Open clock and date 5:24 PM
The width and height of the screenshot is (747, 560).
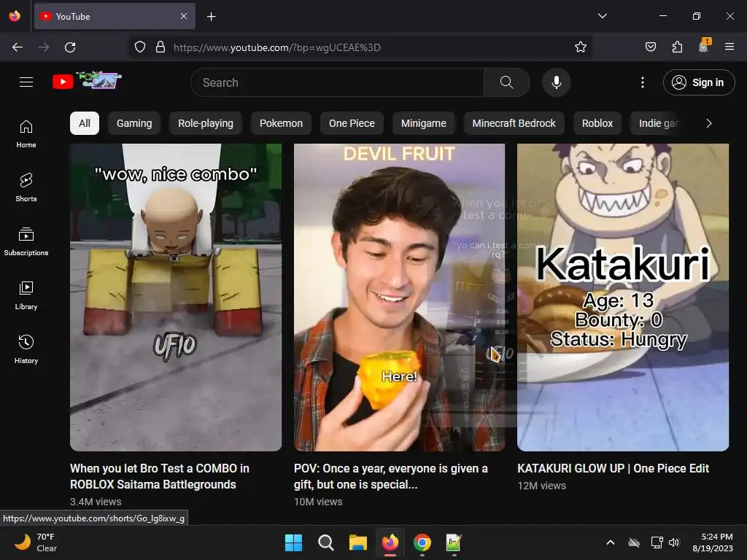pyautogui.click(x=713, y=542)
